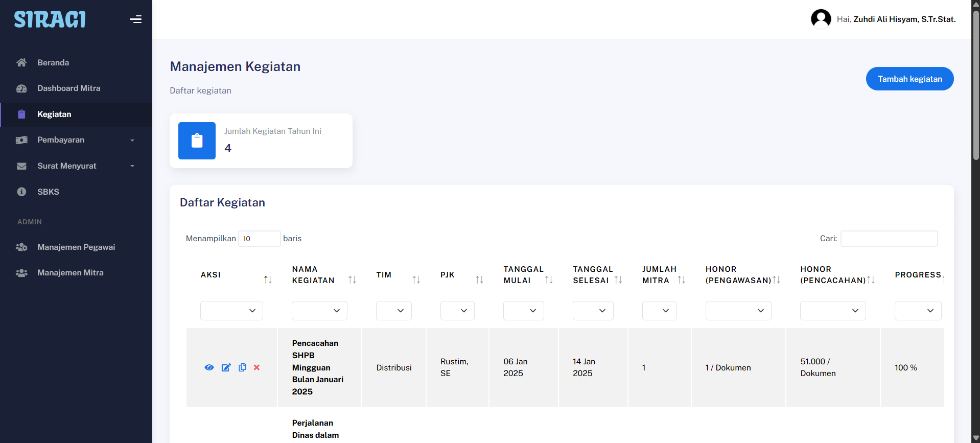Click the eye view icon for Pencacahan SHPB
Image resolution: width=980 pixels, height=443 pixels.
[x=209, y=367]
